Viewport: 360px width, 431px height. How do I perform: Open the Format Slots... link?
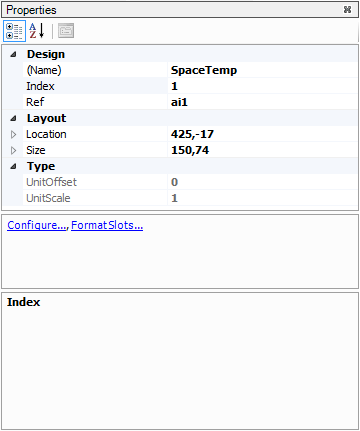pyautogui.click(x=107, y=225)
